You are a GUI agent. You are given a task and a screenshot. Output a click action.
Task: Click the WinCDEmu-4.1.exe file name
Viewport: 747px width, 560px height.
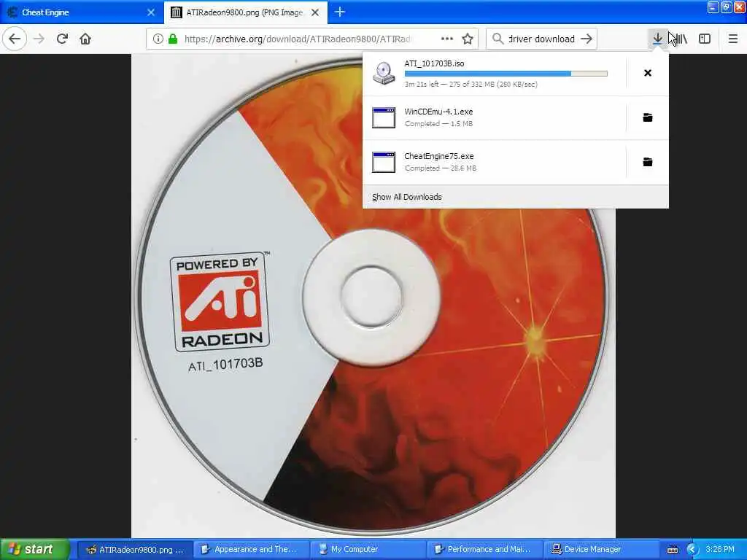point(438,112)
